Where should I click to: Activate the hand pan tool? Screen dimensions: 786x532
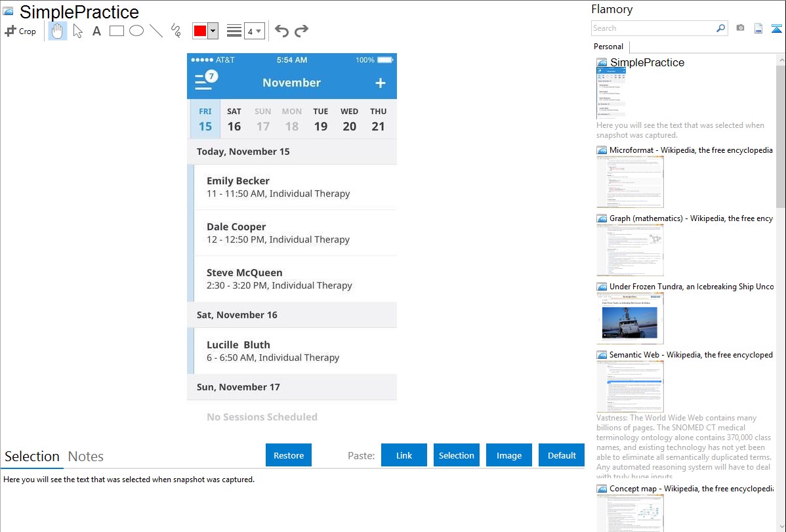coord(57,31)
